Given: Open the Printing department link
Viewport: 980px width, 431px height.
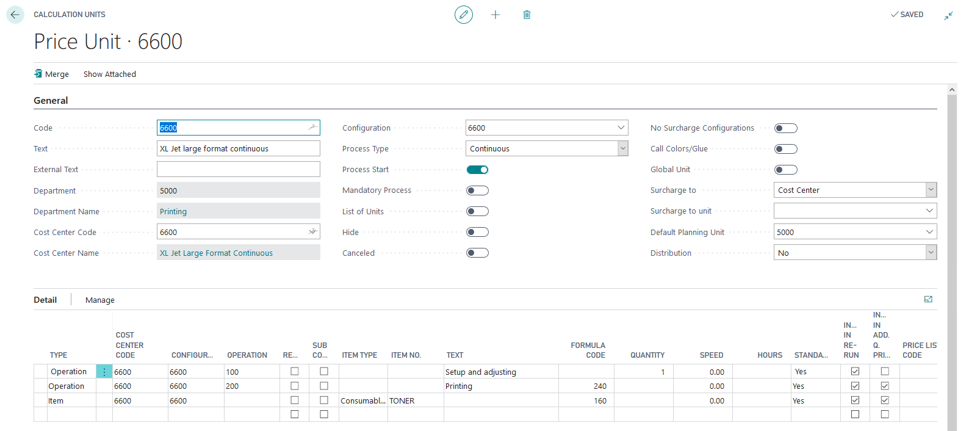Looking at the screenshot, I should [173, 211].
